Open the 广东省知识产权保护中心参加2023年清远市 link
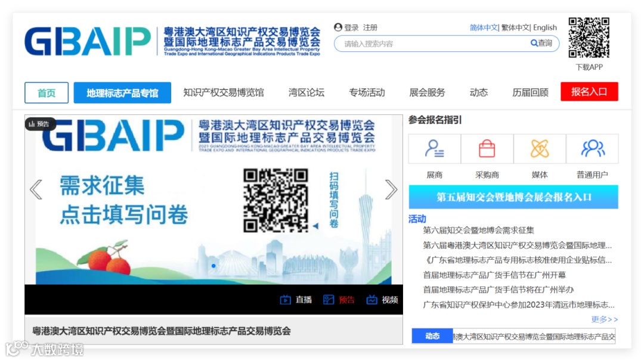Viewport: 644px width, 361px height. [519, 305]
